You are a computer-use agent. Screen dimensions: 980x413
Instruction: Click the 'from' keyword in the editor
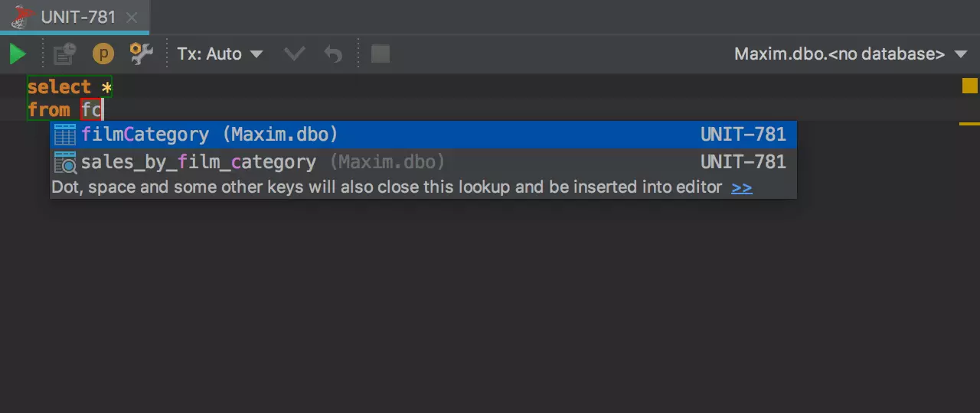point(49,110)
